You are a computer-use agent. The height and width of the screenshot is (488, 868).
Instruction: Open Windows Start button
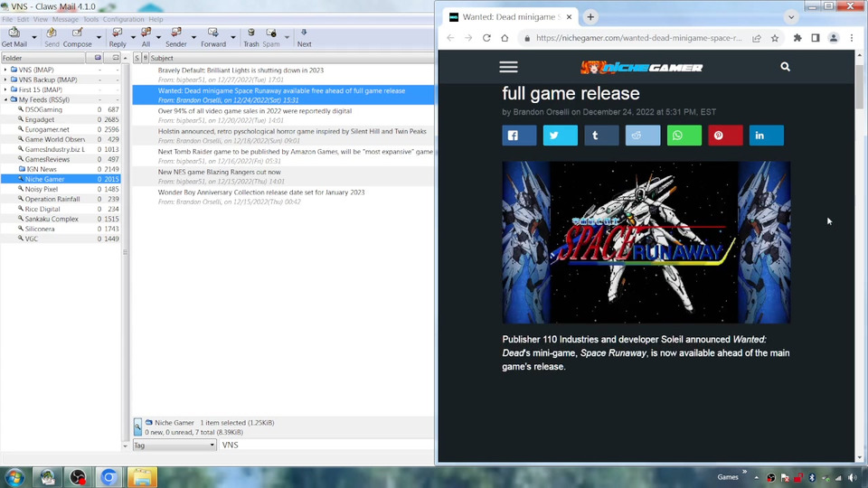pyautogui.click(x=14, y=477)
